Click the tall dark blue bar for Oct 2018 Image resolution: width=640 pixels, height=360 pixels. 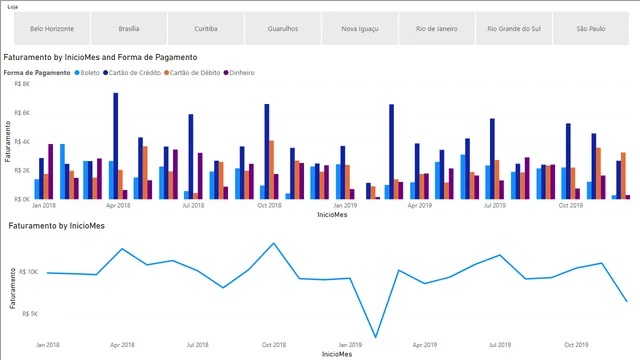click(x=267, y=151)
